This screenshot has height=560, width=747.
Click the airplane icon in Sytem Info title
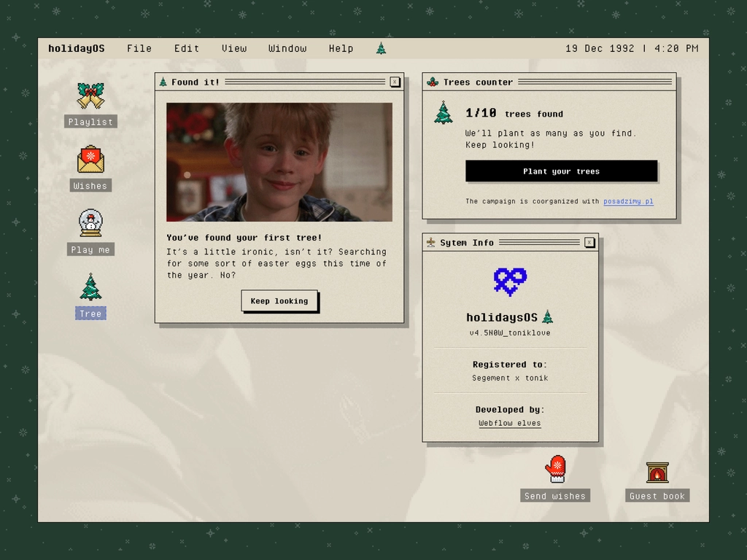[x=430, y=242]
